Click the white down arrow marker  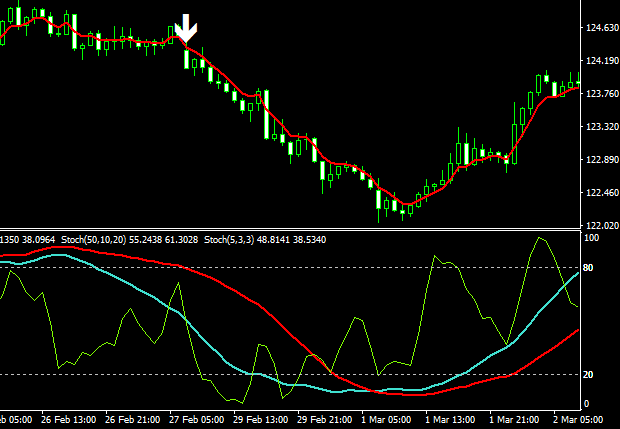[186, 28]
